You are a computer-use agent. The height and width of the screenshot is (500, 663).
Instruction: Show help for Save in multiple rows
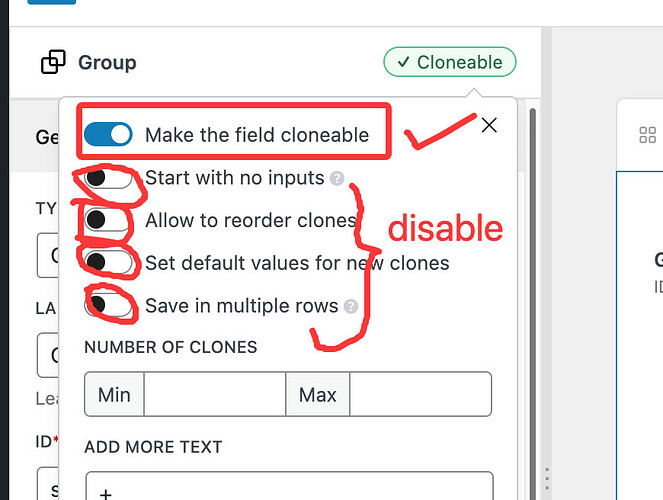tap(351, 306)
